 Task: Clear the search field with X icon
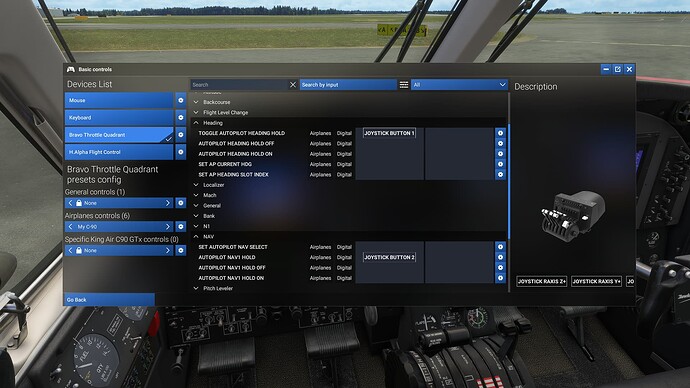tap(293, 84)
